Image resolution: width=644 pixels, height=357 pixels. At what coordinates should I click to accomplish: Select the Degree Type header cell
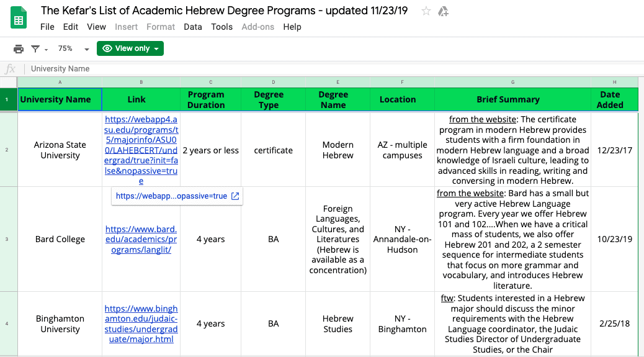tap(273, 99)
